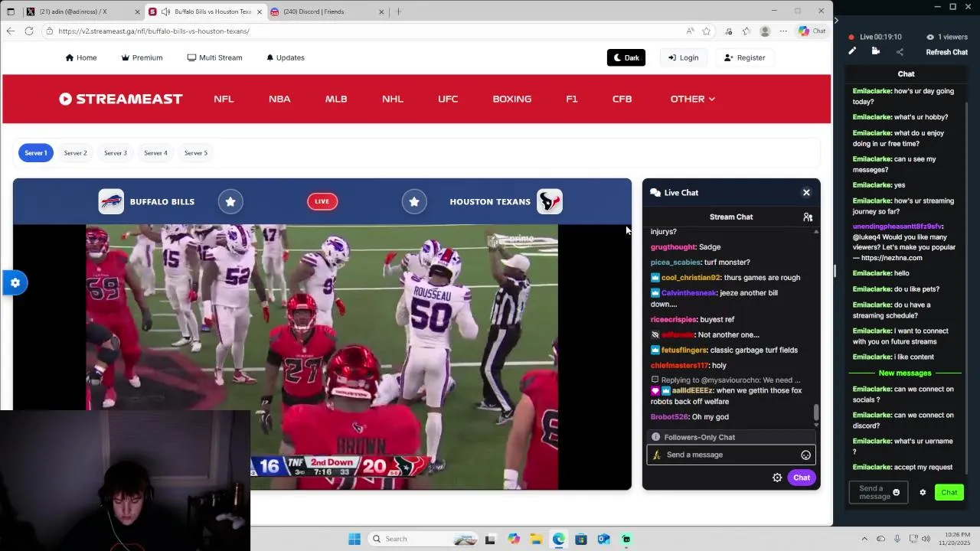Viewport: 980px width, 551px height.
Task: Open the emoji picker in Live Chat
Action: click(x=805, y=455)
